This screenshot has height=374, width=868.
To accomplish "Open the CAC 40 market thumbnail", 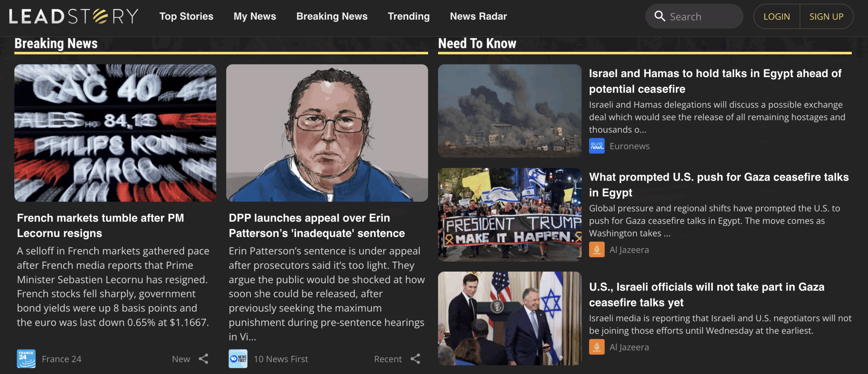I will click(115, 133).
